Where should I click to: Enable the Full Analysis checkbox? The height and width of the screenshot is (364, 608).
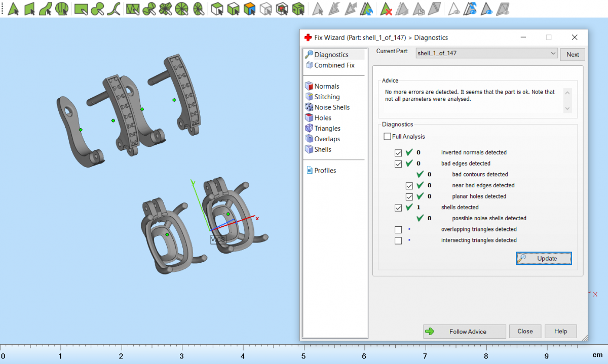388,137
